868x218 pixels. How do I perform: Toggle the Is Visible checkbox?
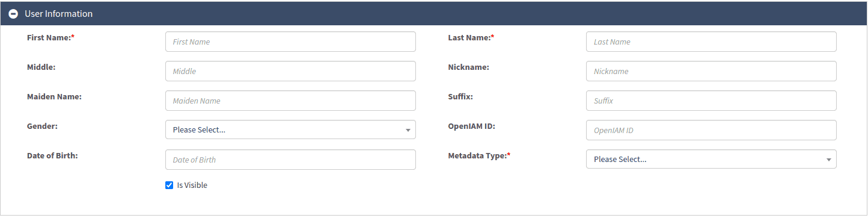(x=169, y=185)
